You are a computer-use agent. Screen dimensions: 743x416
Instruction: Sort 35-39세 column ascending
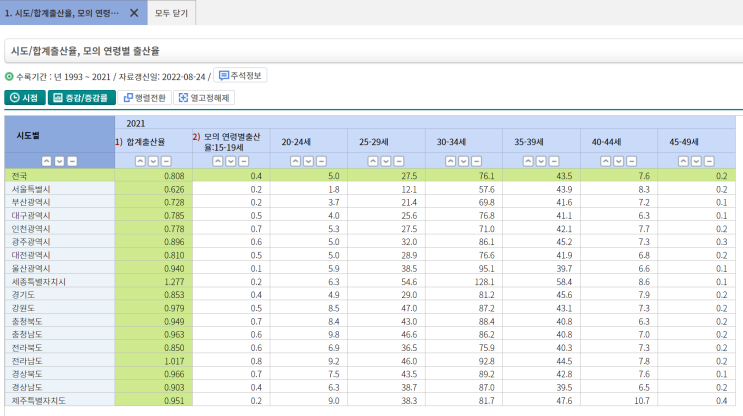tap(528, 161)
